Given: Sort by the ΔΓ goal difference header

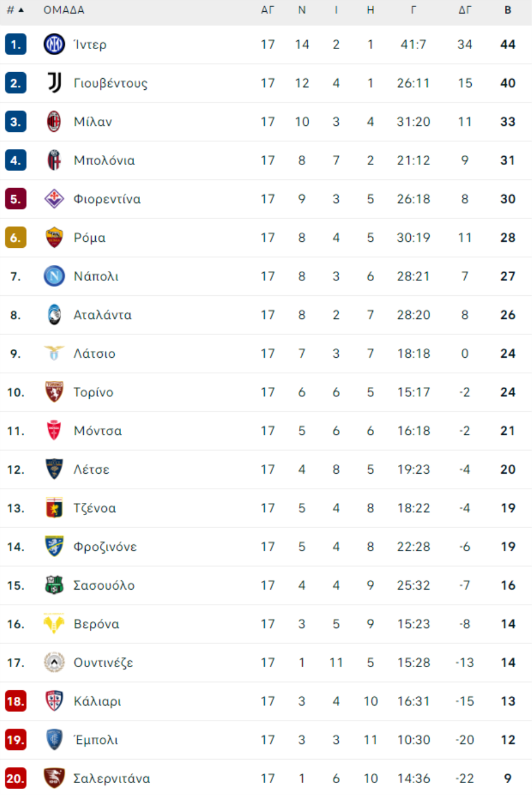Looking at the screenshot, I should click(x=465, y=10).
